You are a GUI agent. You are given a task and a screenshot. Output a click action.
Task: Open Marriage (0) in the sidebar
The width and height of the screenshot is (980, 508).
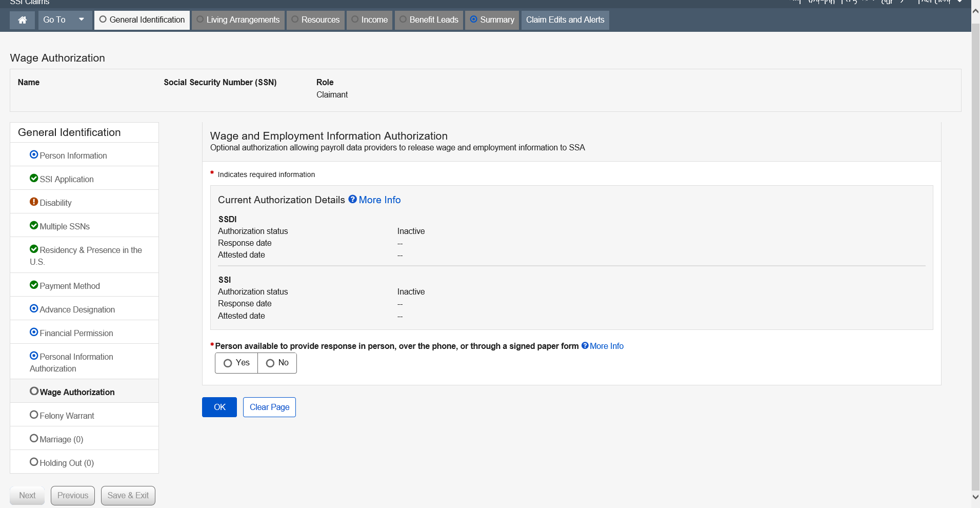(x=62, y=439)
